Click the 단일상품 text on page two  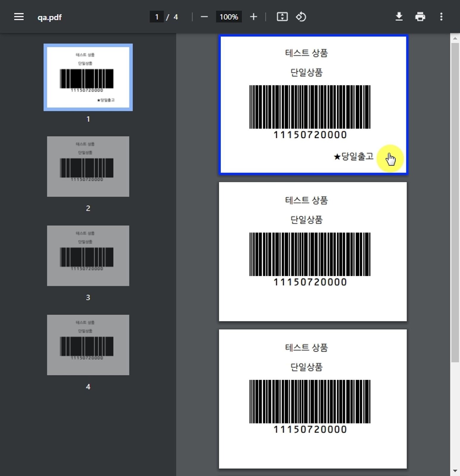tap(306, 220)
